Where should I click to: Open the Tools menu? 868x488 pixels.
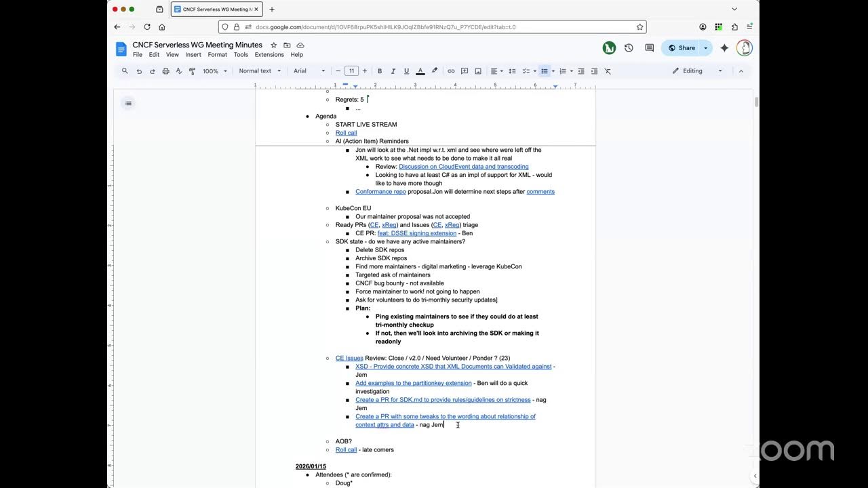click(241, 55)
